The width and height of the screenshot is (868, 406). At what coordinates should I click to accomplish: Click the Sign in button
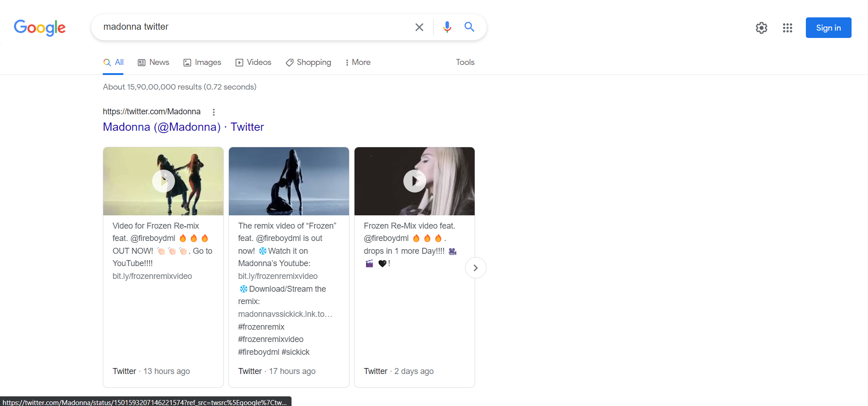point(828,28)
